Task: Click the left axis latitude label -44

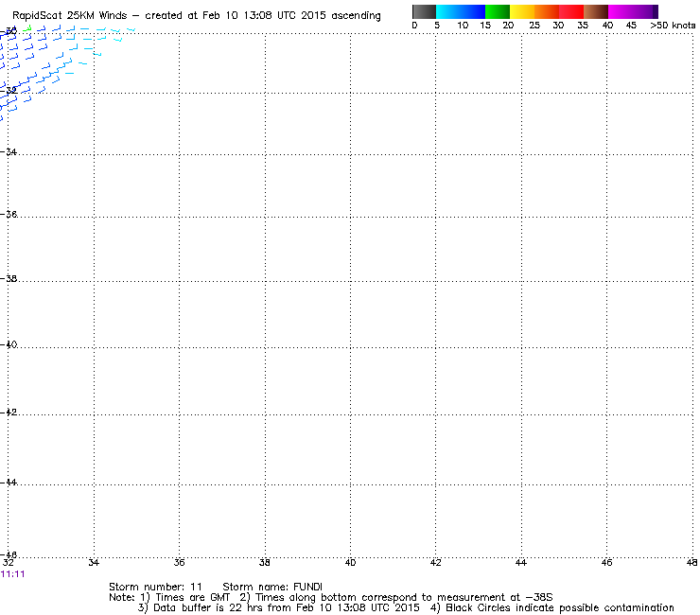Action: [x=9, y=483]
